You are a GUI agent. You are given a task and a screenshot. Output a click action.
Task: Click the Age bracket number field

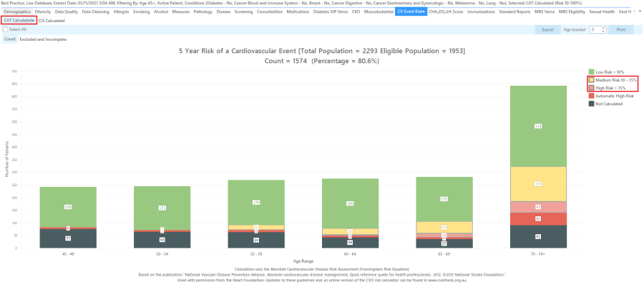point(595,29)
